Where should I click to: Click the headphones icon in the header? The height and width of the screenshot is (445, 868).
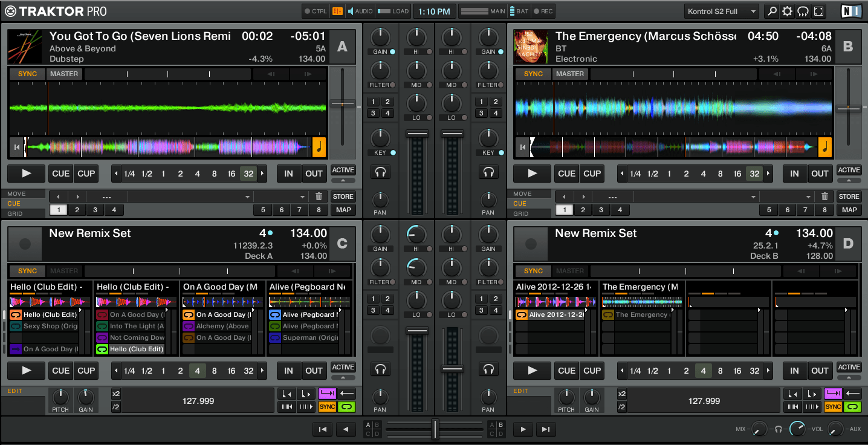coord(803,11)
